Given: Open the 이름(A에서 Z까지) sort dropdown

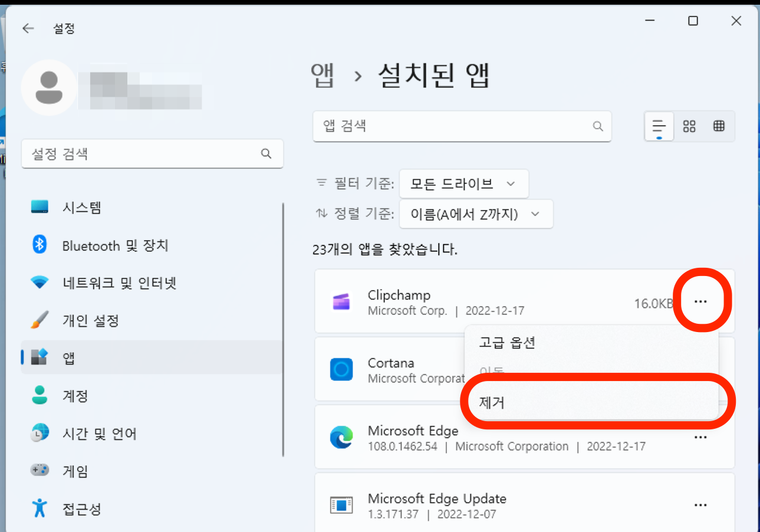Looking at the screenshot, I should [476, 214].
